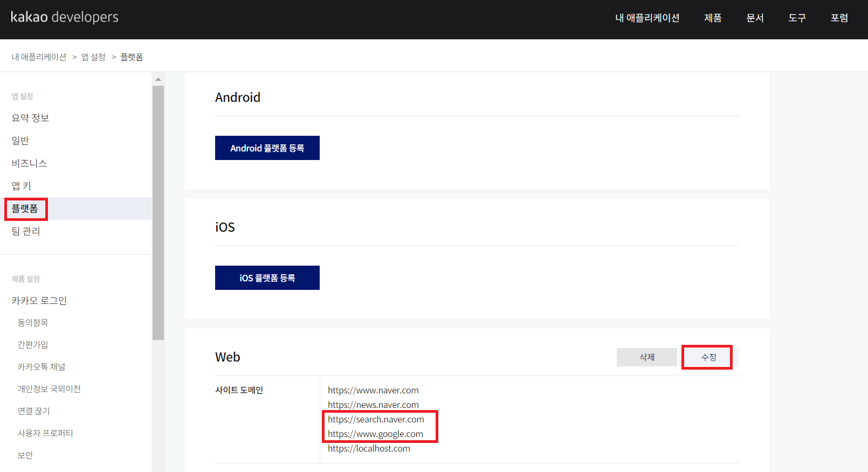Viewport: 868px width, 472px height.
Task: Click the Web section heading
Action: pos(228,357)
